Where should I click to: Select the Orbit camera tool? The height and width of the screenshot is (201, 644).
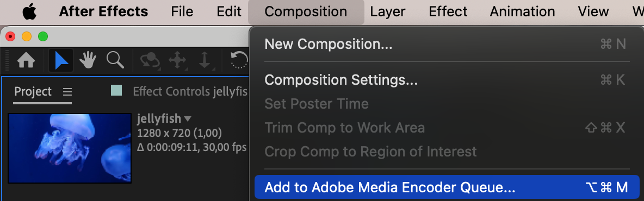[150, 61]
